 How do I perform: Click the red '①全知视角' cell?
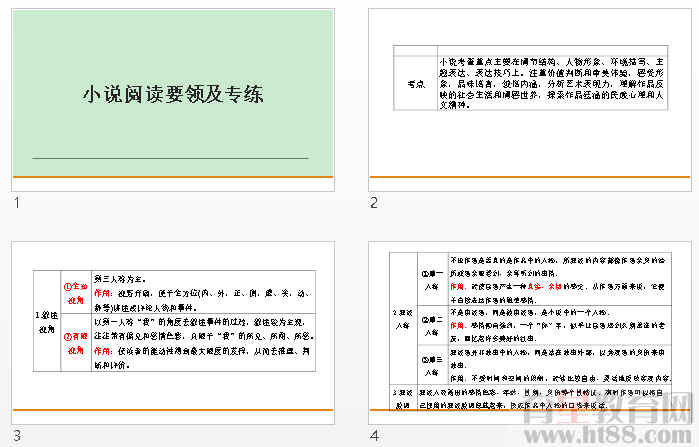74,292
